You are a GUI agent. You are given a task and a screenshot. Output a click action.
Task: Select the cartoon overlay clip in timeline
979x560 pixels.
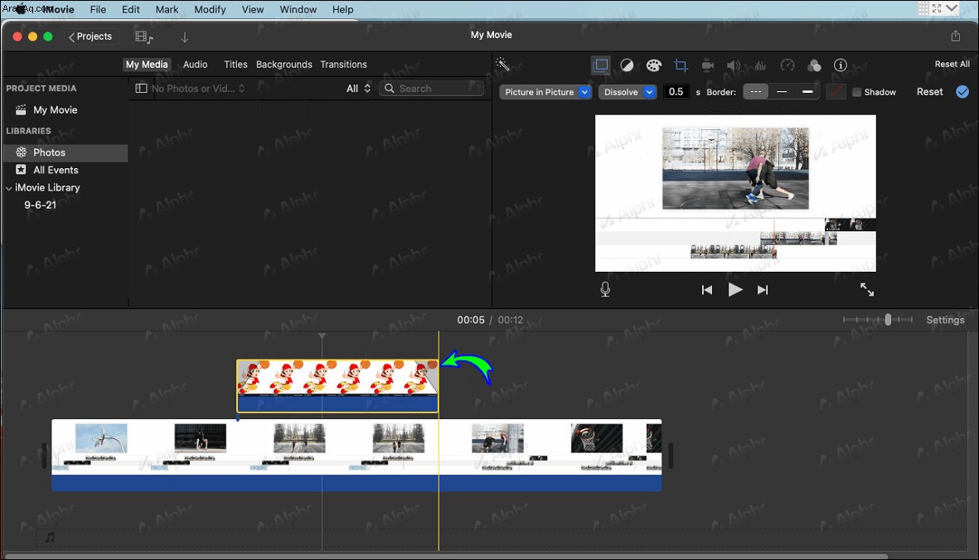[x=337, y=386]
